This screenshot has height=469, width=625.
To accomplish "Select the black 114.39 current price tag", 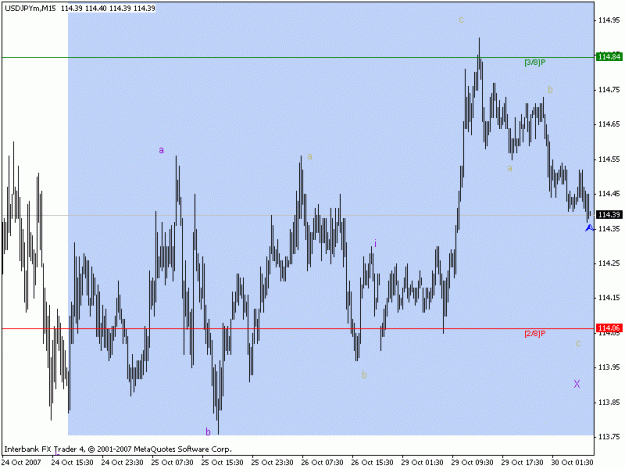I will [x=609, y=215].
